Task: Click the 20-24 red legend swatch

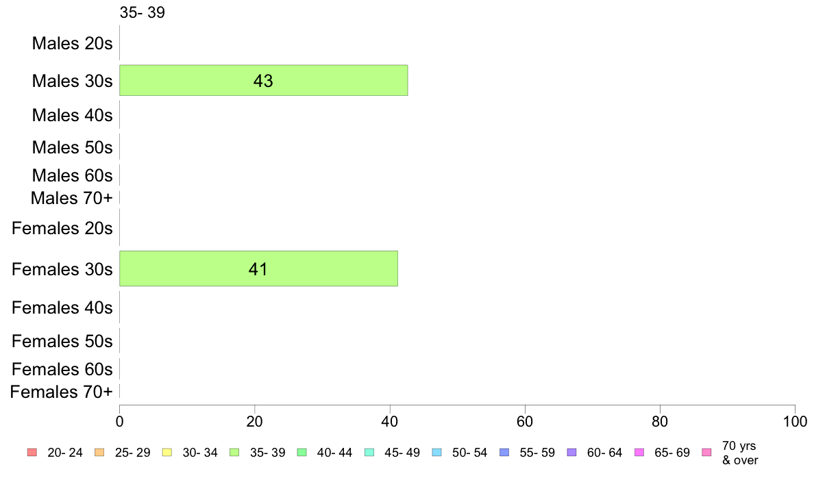Action: tap(32, 452)
